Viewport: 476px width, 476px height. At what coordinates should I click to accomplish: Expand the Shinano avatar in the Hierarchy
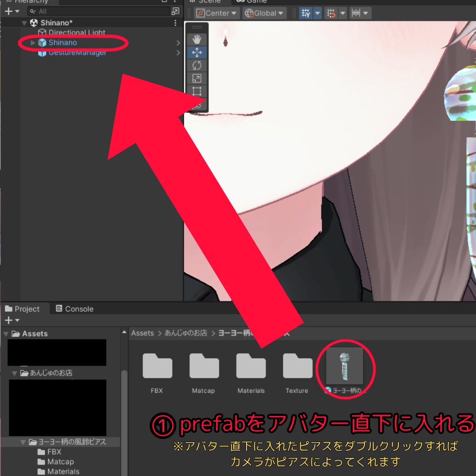click(32, 42)
